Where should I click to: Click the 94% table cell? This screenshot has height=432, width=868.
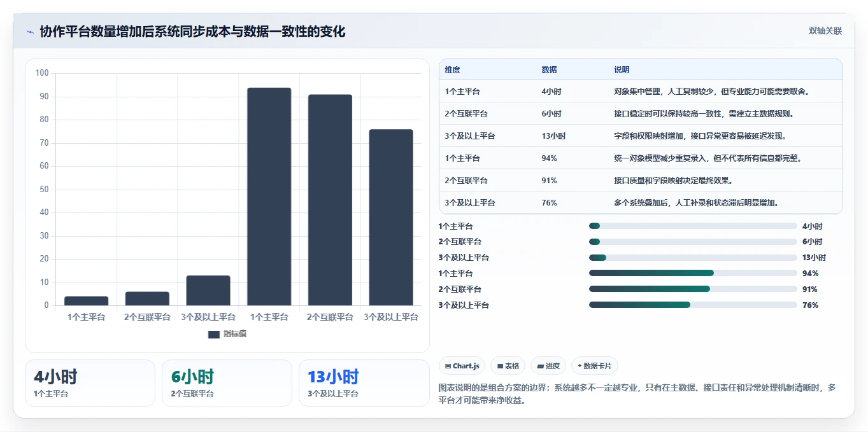point(549,158)
